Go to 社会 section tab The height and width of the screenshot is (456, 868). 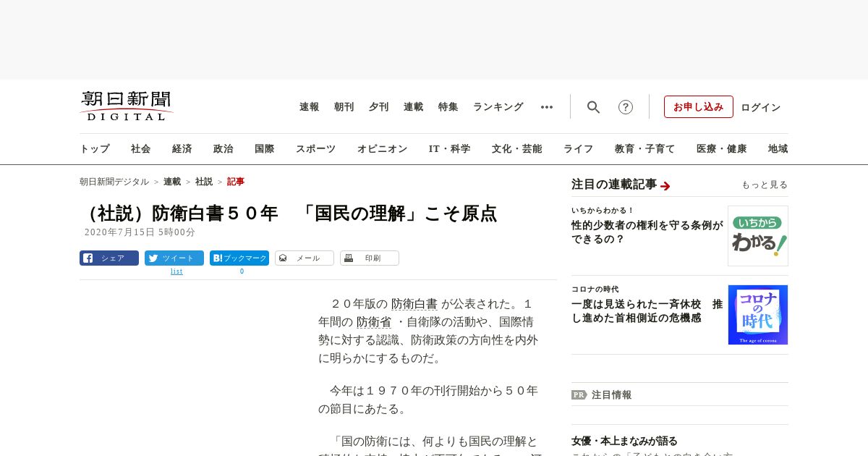coord(141,149)
